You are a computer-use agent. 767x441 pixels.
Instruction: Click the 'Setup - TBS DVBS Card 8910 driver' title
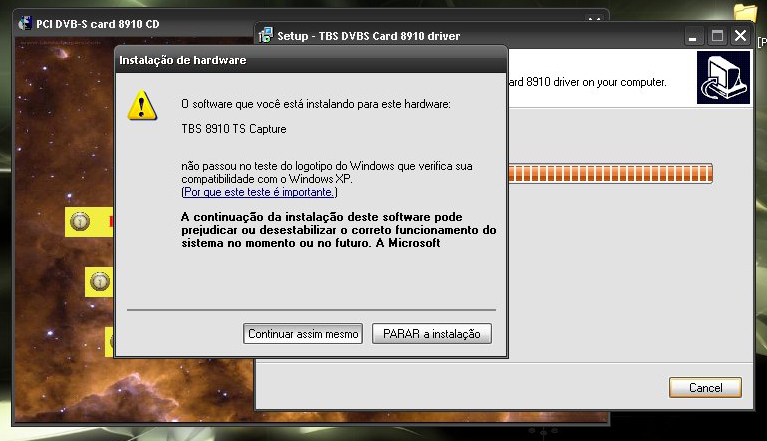tap(369, 36)
